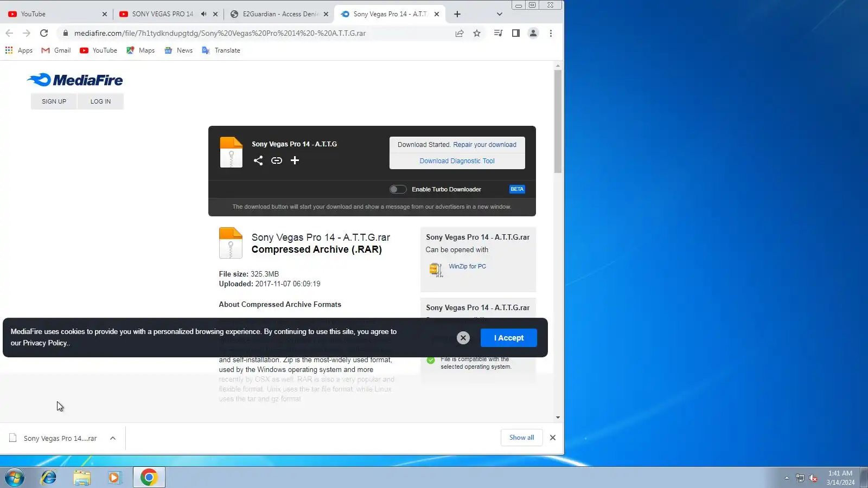Close the E2Guardian tab

point(326,14)
